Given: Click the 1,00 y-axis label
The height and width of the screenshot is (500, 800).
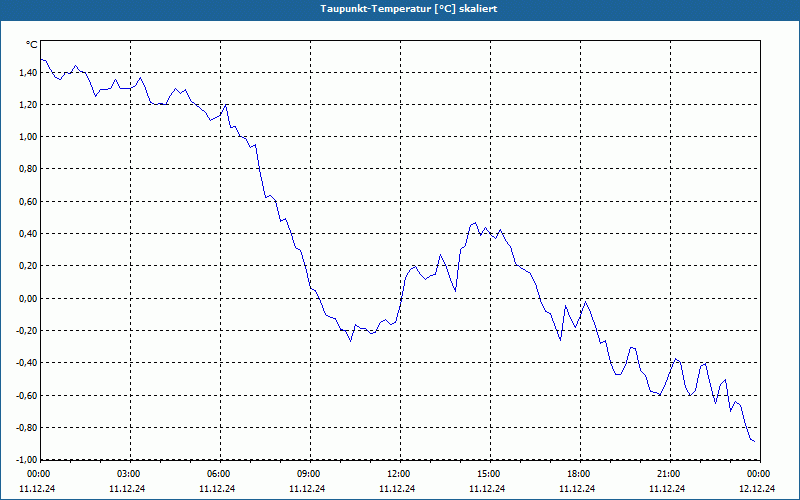Looking at the screenshot, I should pyautogui.click(x=28, y=137).
